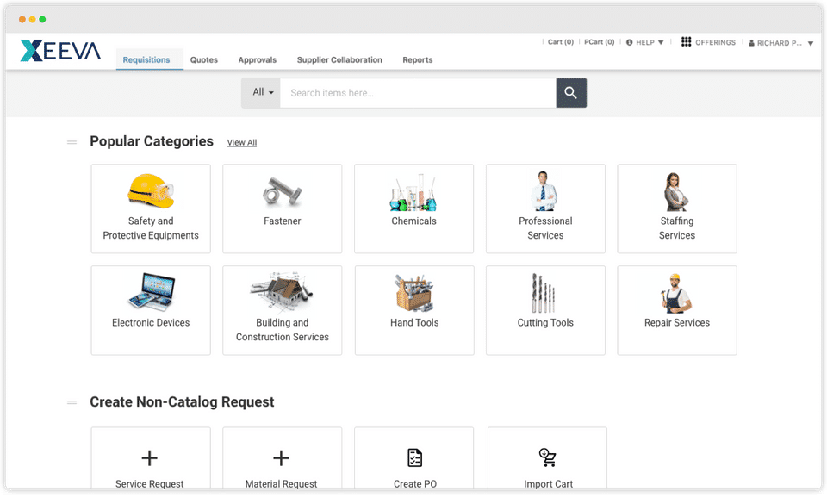Expand the All search filter dropdown

click(x=263, y=92)
